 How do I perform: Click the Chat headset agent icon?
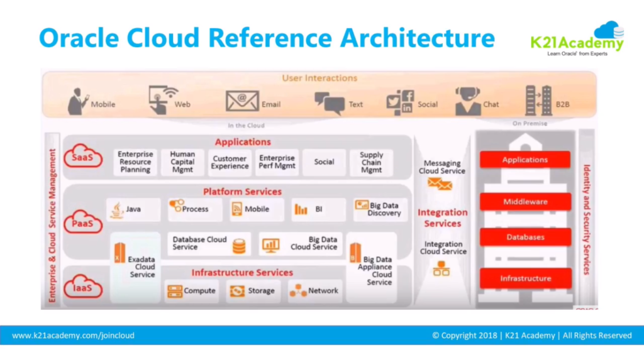point(467,102)
